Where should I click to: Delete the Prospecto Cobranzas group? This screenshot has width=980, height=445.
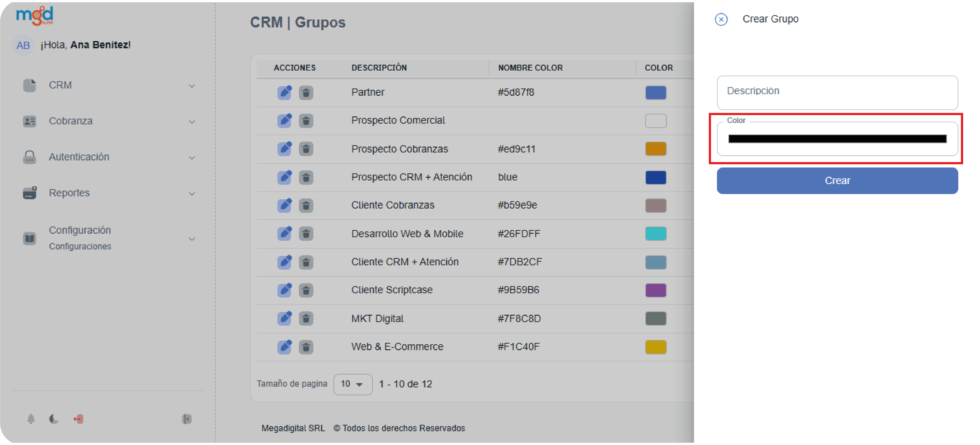coord(306,149)
